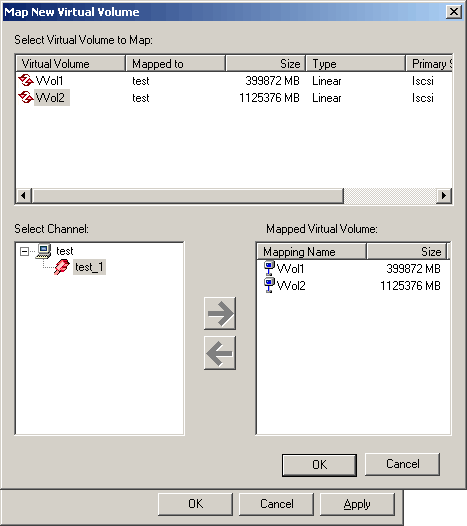Sort by Virtual Volume column header

pos(70,63)
